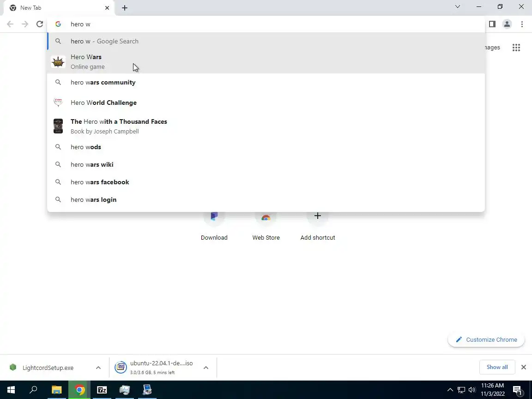
Task: Open 7-Zip from the taskbar
Action: tap(102, 390)
